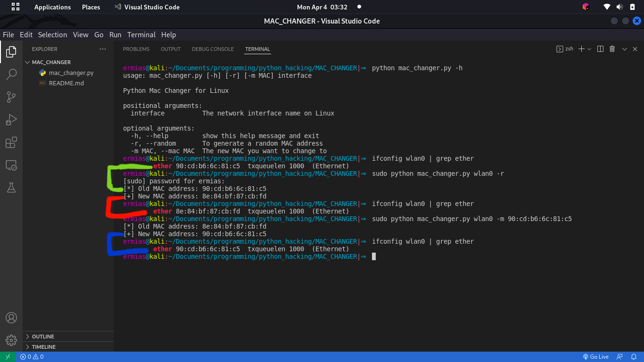Click '[sudo] password for ermias:' line
This screenshot has width=644, height=362.
click(x=174, y=181)
